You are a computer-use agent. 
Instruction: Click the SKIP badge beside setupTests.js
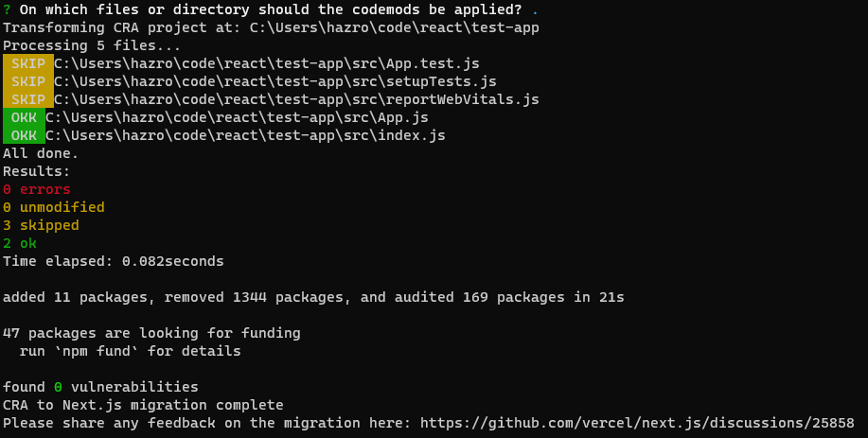[28, 81]
